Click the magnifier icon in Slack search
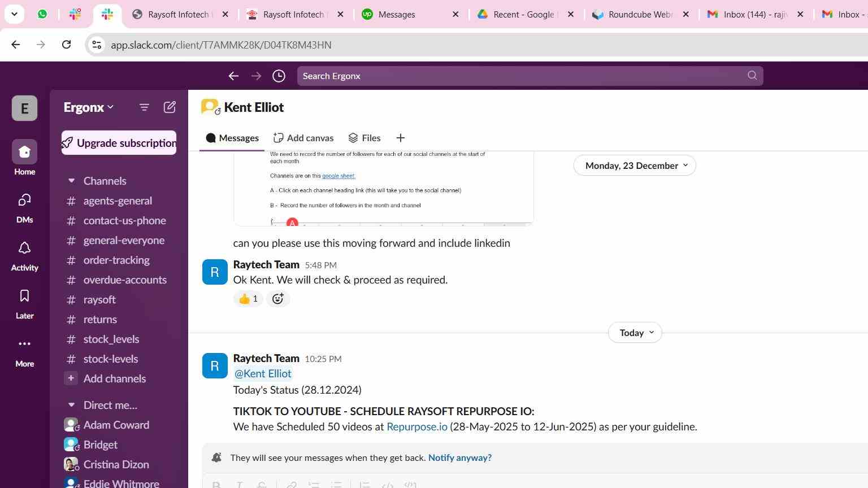Image resolution: width=868 pixels, height=488 pixels. (752, 76)
